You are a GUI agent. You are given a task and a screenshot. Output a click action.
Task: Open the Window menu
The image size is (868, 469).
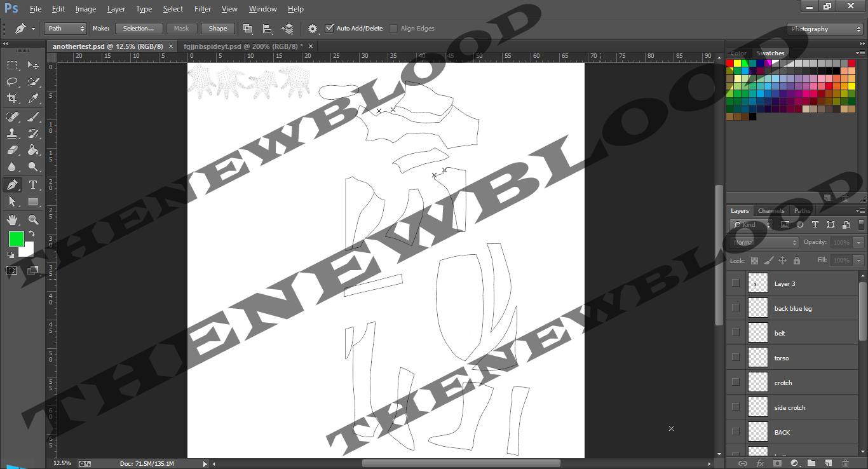click(262, 9)
